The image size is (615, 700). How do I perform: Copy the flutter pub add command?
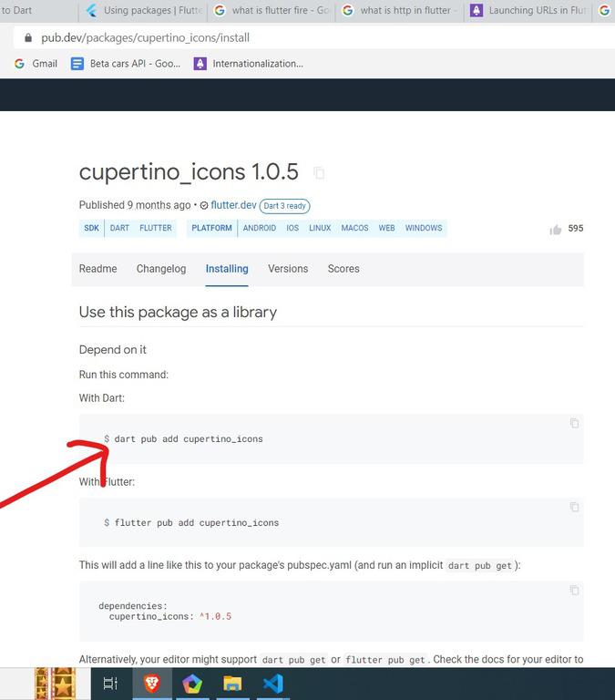574,507
